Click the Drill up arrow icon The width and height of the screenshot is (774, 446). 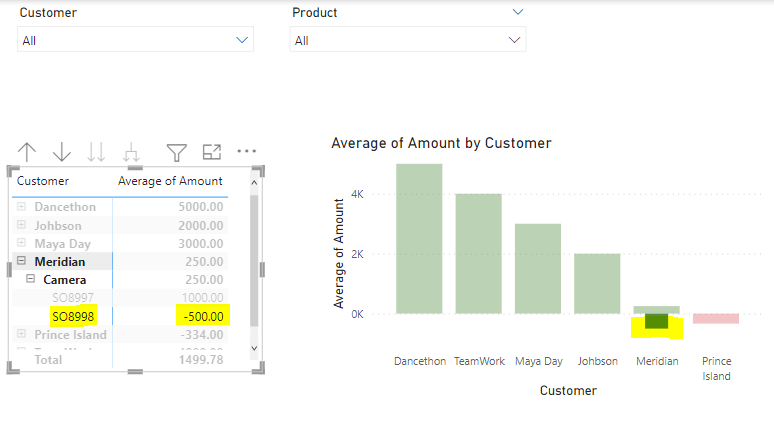pos(27,152)
